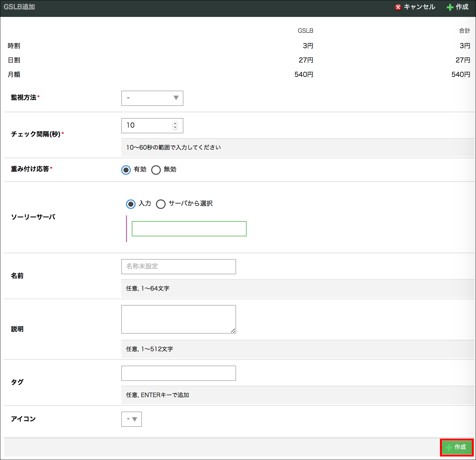Click the ソーリーサーバ text input
Viewport: 476px width, 460px height.
pos(189,229)
